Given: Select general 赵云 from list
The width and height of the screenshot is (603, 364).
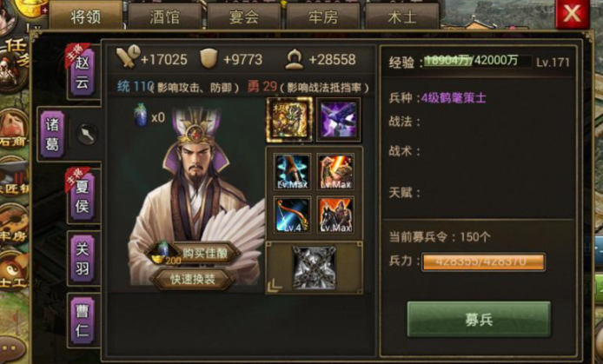Looking at the screenshot, I should (x=83, y=72).
